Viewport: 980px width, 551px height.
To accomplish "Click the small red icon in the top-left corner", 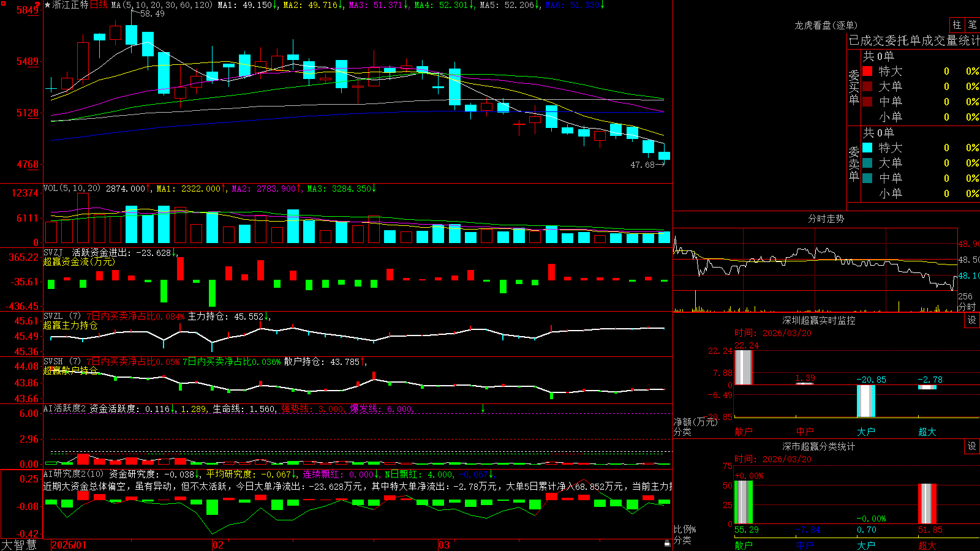I will (x=3, y=3).
